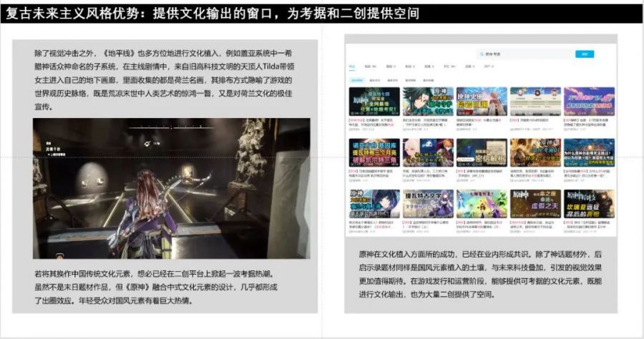The width and height of the screenshot is (644, 339).
Task: Switch to the 用户 results tab
Action: [489, 67]
